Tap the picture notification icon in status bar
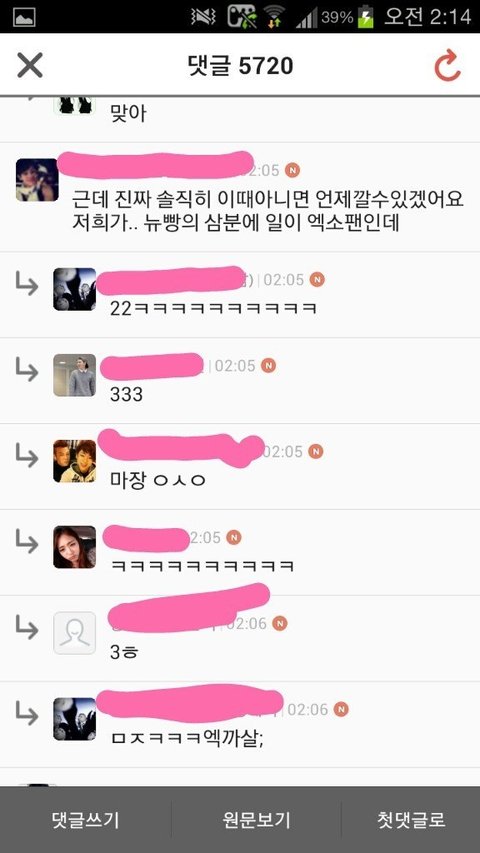The image size is (480, 853). [x=24, y=17]
